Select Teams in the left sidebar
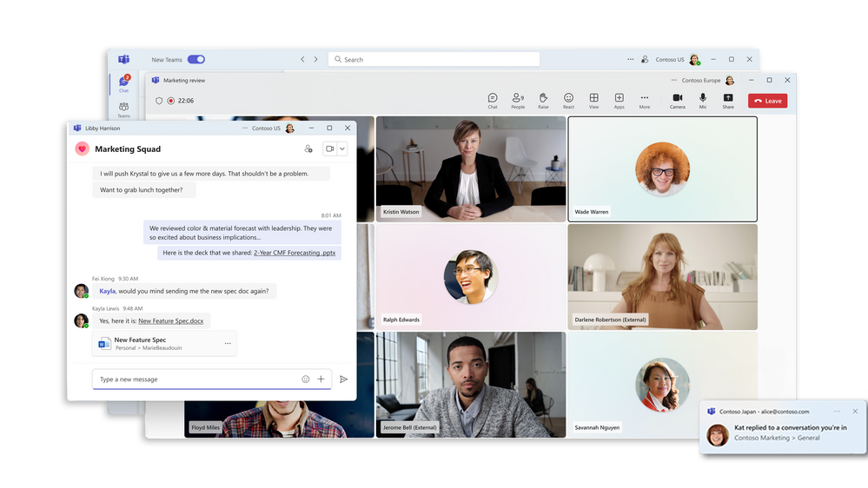 [123, 109]
